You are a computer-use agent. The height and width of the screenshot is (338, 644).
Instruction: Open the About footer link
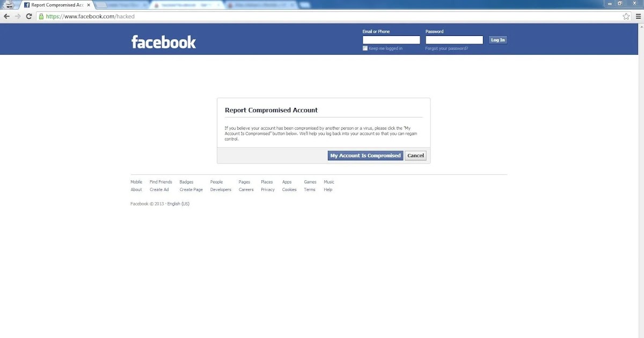click(x=136, y=189)
